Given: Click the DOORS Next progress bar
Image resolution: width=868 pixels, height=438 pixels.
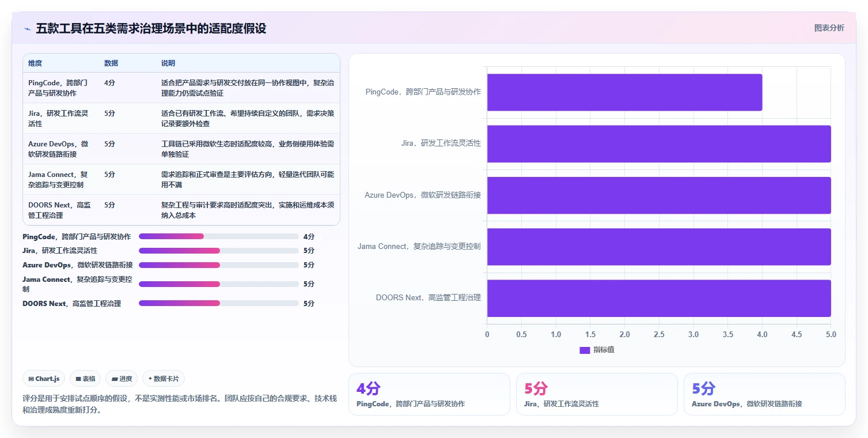Looking at the screenshot, I should pyautogui.click(x=219, y=303).
